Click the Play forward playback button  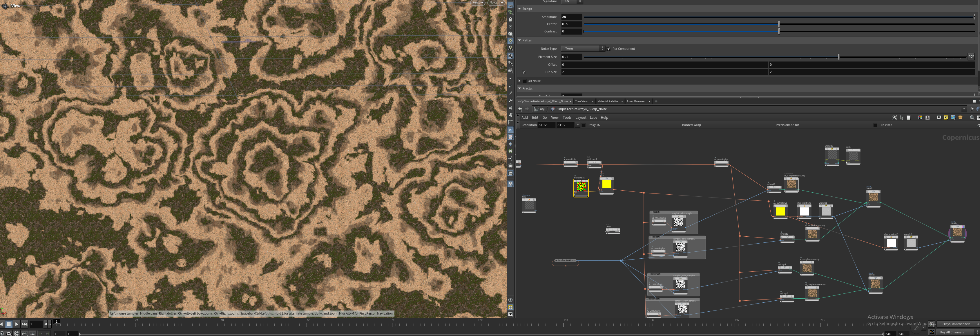tap(16, 324)
